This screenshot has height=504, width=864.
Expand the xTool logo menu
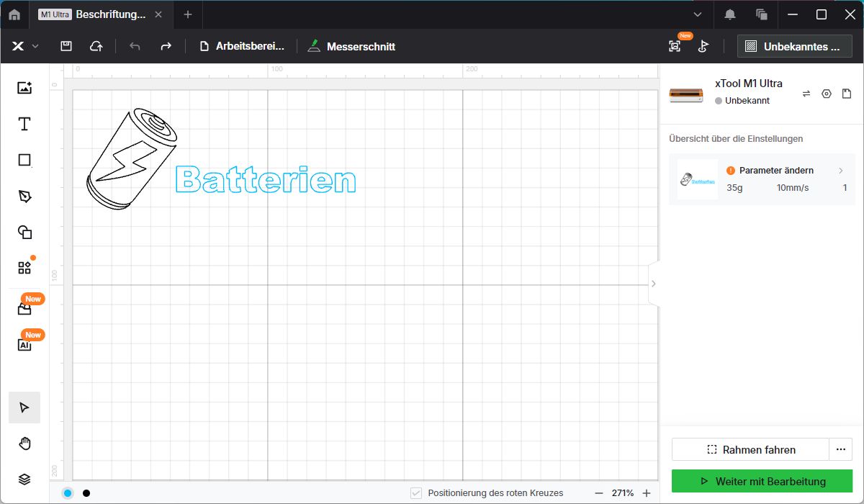click(x=24, y=46)
